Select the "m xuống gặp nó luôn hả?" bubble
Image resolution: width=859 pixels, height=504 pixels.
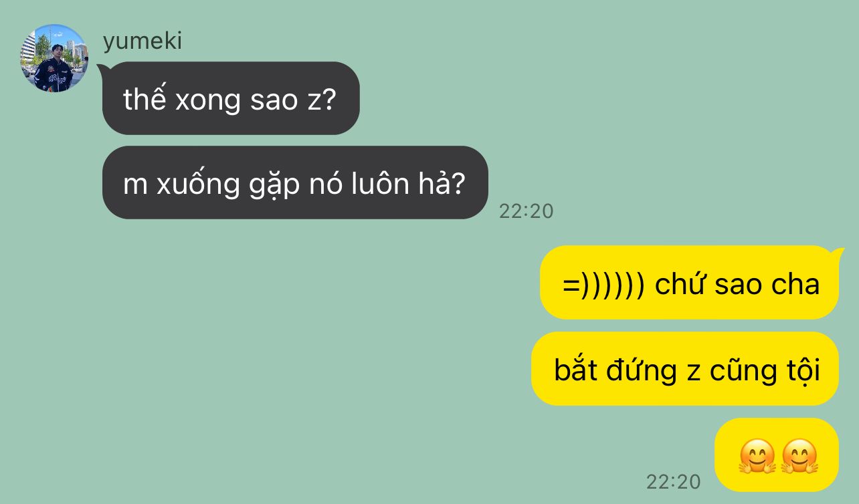coord(295,182)
